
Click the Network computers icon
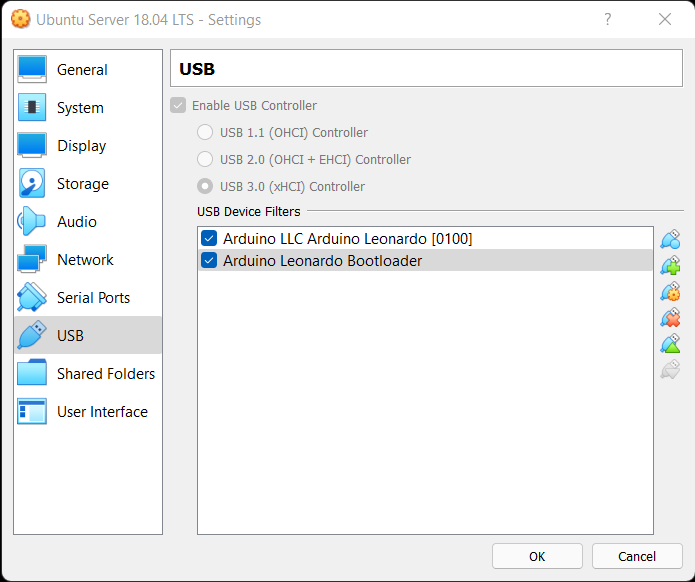[x=32, y=259]
